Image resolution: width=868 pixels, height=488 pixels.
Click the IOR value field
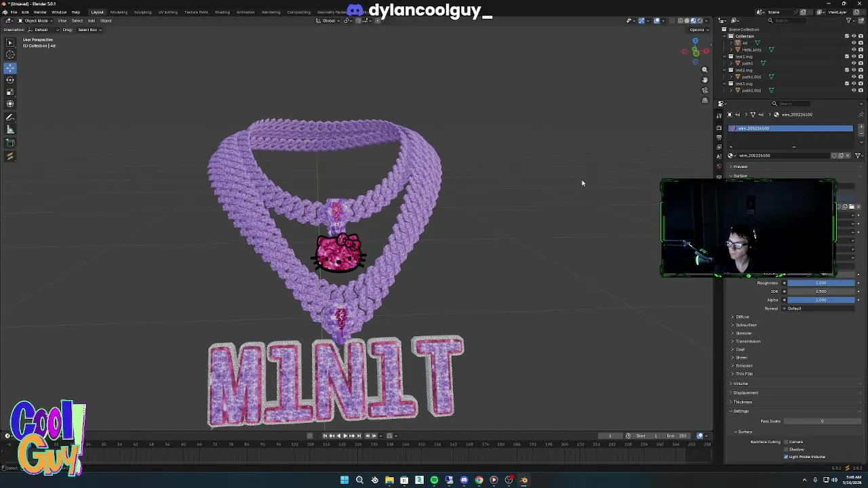tap(820, 291)
